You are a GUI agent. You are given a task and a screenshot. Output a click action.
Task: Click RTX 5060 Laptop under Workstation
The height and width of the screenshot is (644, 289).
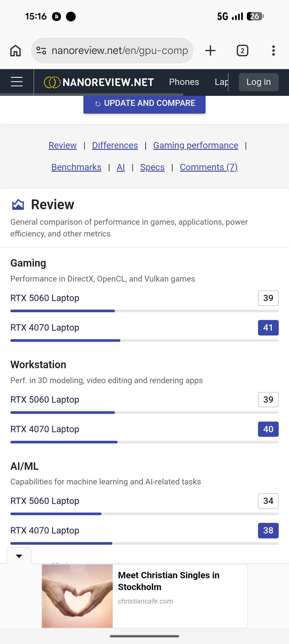point(45,400)
